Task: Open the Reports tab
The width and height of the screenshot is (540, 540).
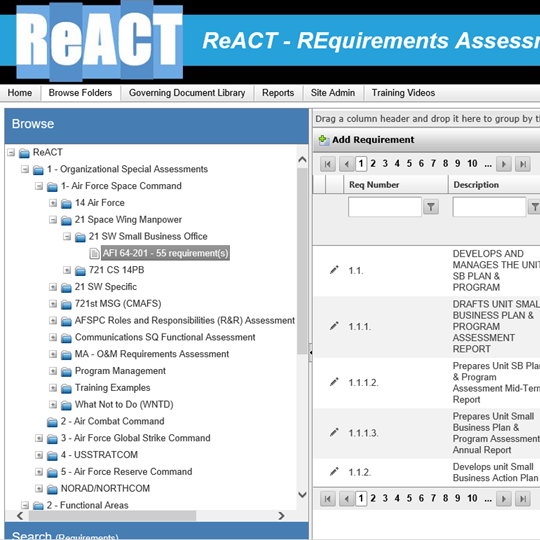Action: [x=278, y=93]
